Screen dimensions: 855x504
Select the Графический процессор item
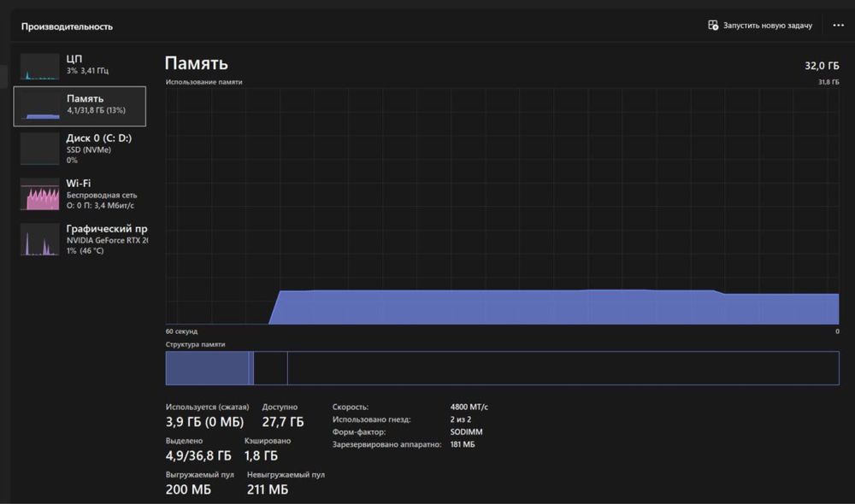[x=80, y=239]
